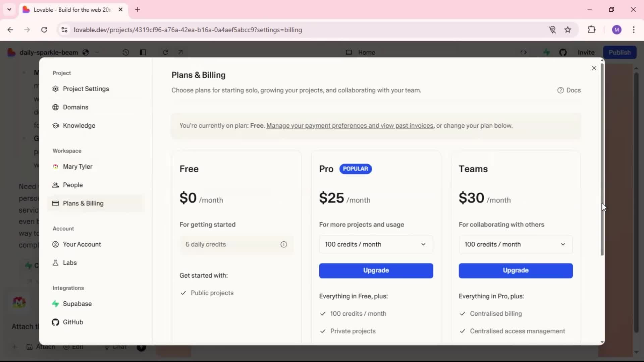Open the tab search dropdown arrow
The width and height of the screenshot is (644, 362).
9,9
